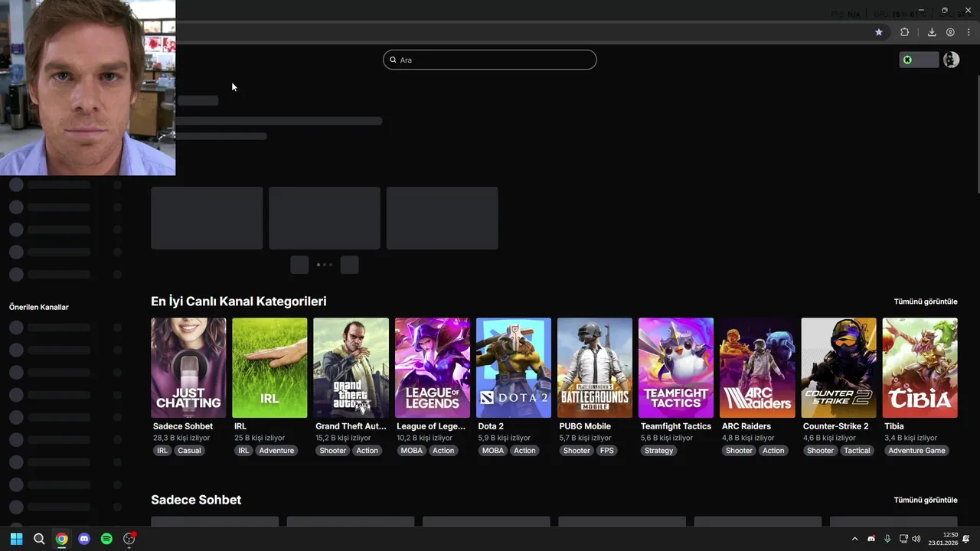The image size is (980, 551).
Task: Open the Tibia category cover
Action: (920, 368)
